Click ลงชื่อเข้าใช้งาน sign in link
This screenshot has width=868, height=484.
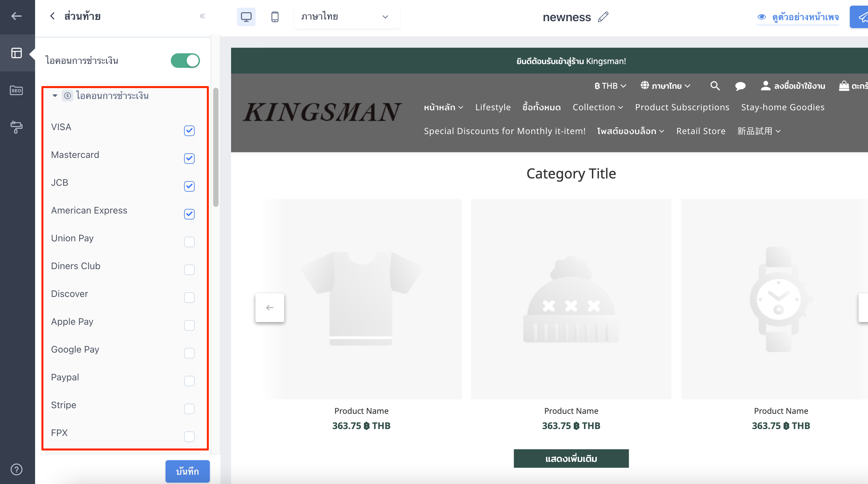(x=799, y=86)
